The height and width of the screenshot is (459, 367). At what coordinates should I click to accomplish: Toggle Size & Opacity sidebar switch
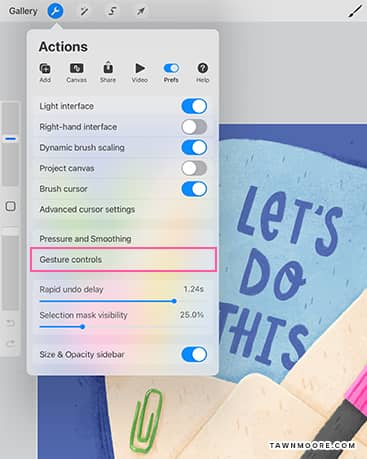(194, 354)
